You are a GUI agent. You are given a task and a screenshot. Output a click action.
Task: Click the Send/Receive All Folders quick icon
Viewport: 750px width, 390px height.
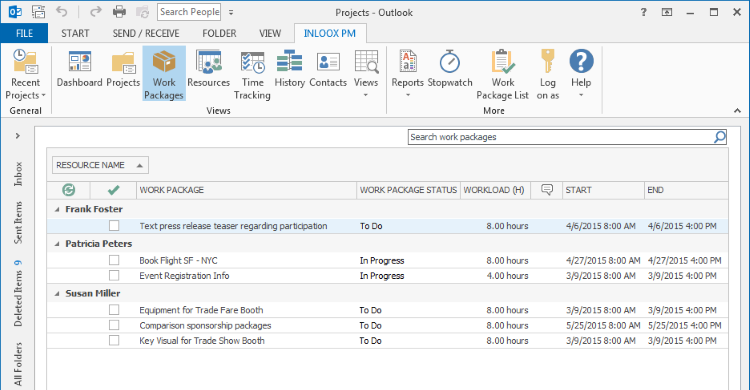[x=38, y=11]
